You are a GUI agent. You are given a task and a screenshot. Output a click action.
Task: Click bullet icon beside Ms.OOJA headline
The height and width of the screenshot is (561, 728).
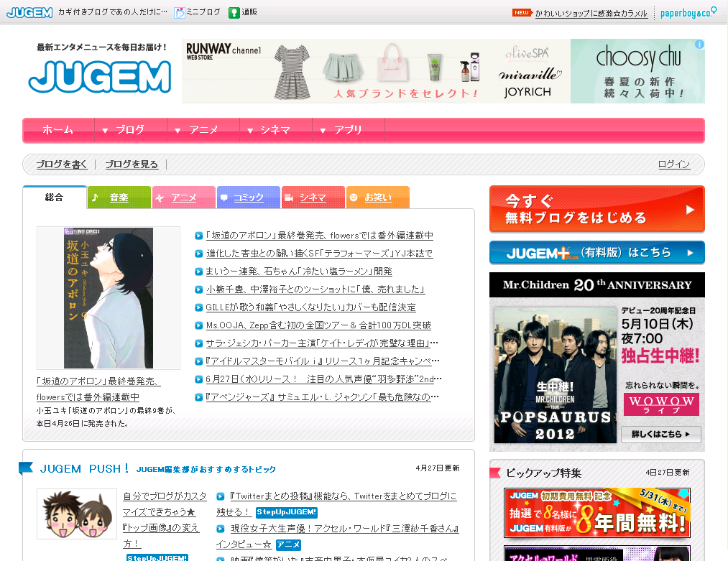[x=199, y=325]
